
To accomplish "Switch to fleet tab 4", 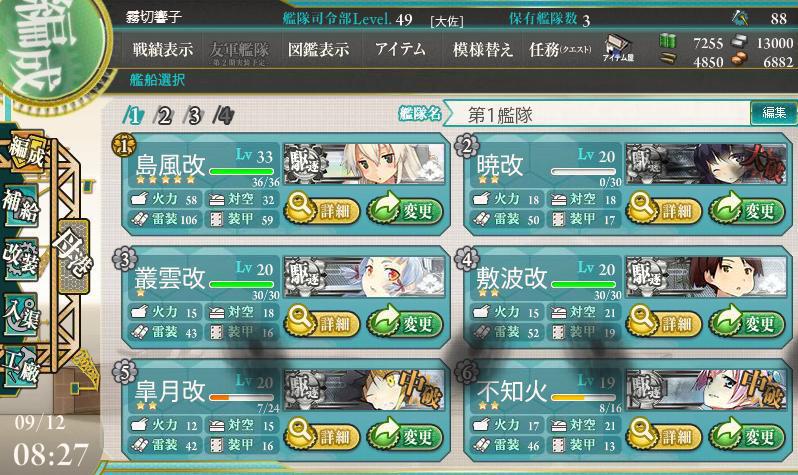I will (x=224, y=116).
